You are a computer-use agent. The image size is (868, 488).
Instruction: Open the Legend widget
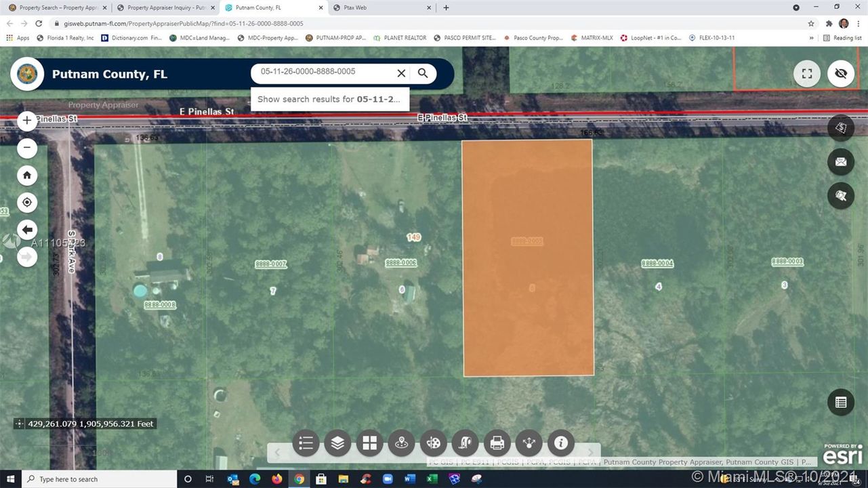pos(306,443)
